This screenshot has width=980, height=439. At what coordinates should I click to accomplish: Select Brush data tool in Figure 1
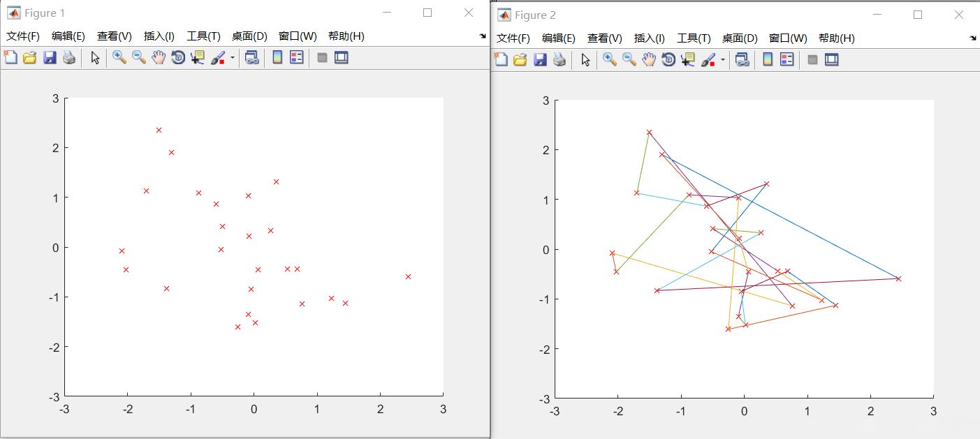point(218,58)
